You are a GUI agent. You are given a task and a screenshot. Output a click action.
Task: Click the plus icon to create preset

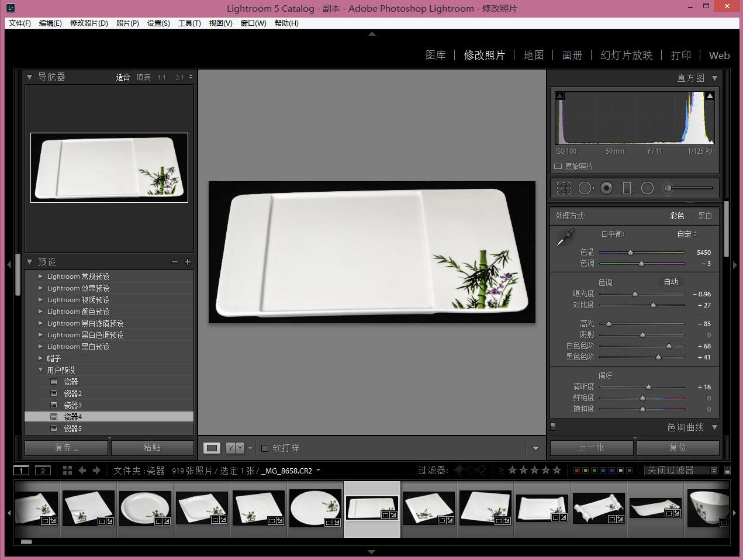point(188,262)
